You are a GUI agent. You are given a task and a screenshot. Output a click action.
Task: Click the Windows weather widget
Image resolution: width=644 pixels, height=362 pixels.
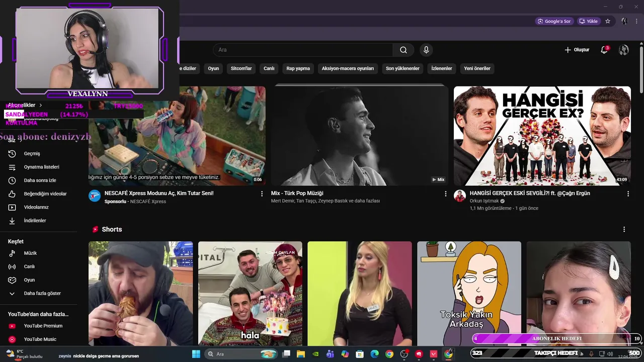pyautogui.click(x=24, y=354)
